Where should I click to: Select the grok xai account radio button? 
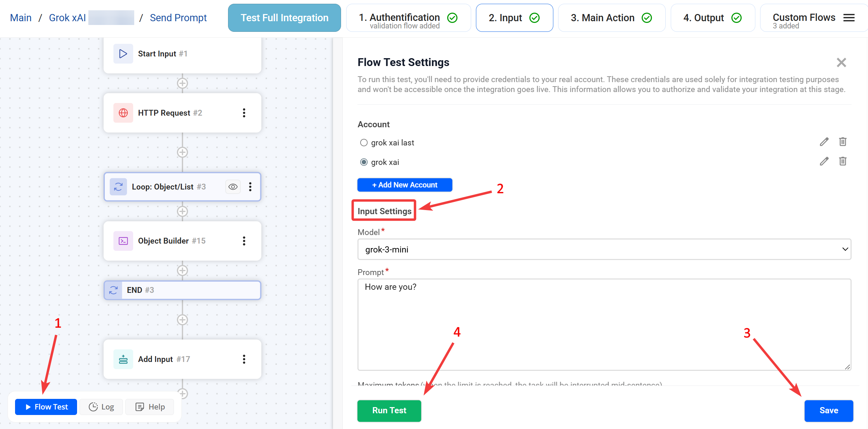click(364, 162)
